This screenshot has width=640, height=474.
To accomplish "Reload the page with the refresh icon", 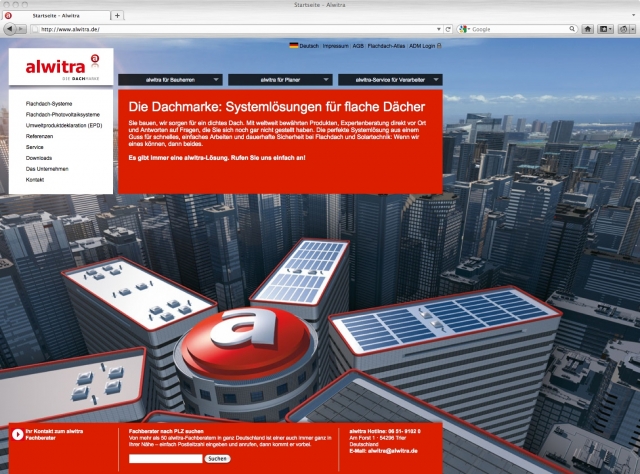I will pyautogui.click(x=448, y=29).
